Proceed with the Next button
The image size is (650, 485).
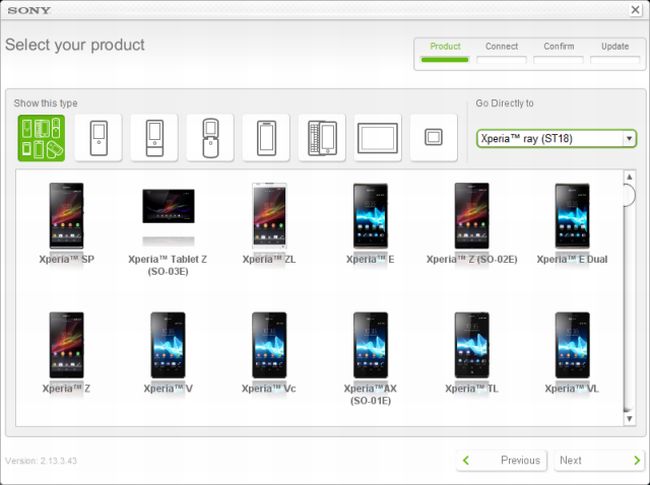(599, 460)
